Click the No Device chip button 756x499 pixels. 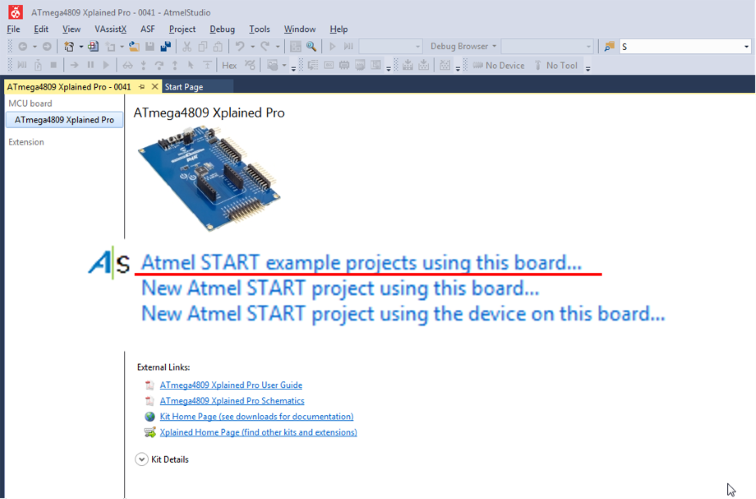click(499, 65)
